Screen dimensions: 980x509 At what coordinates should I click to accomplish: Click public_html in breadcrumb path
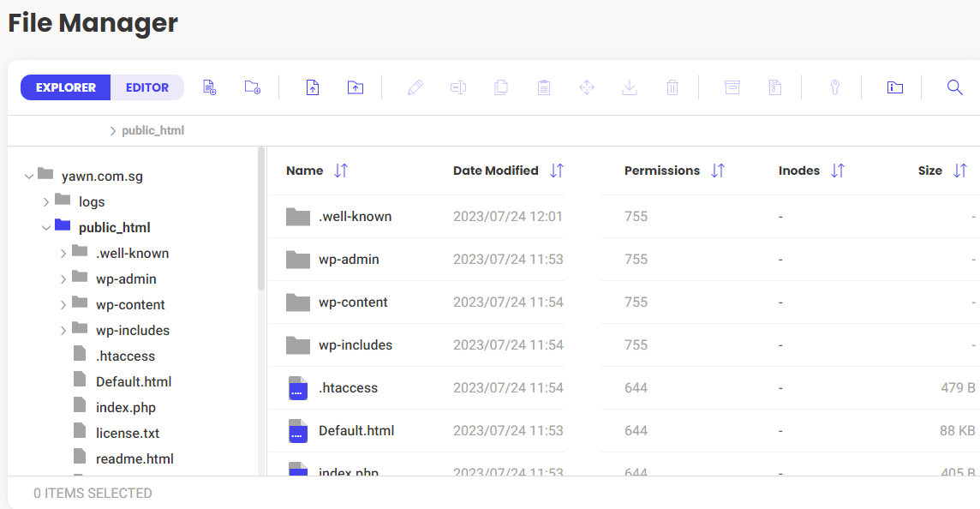pyautogui.click(x=153, y=131)
